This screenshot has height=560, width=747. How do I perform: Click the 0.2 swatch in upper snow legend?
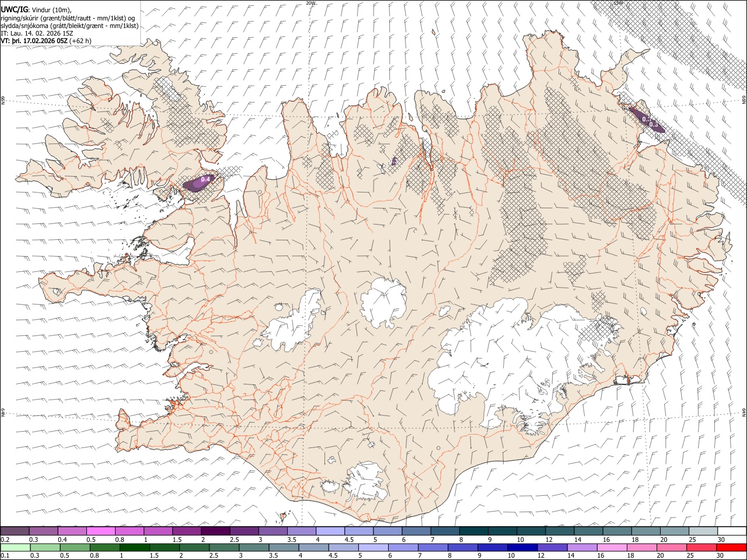(15, 531)
